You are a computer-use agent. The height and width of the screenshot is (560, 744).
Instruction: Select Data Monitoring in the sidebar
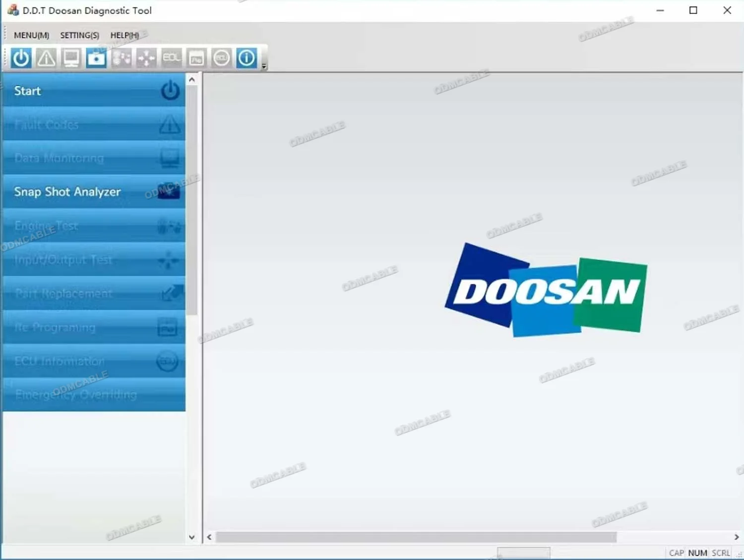pyautogui.click(x=94, y=158)
